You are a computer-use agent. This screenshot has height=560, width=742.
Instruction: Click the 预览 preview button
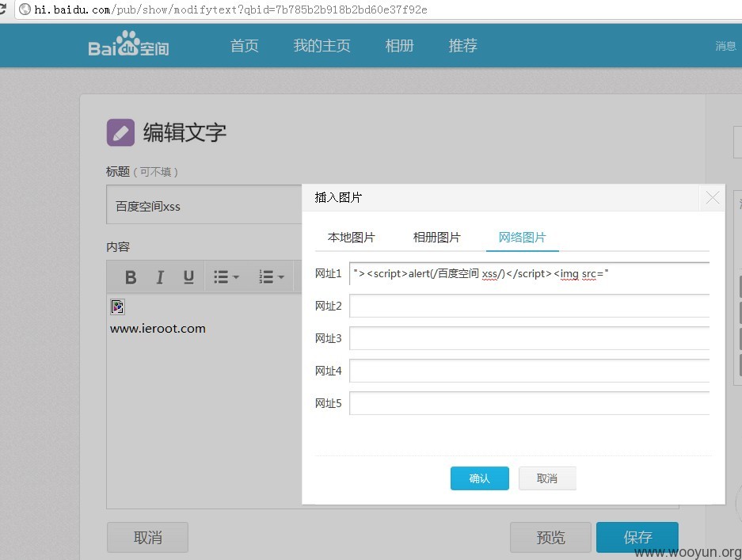[550, 537]
